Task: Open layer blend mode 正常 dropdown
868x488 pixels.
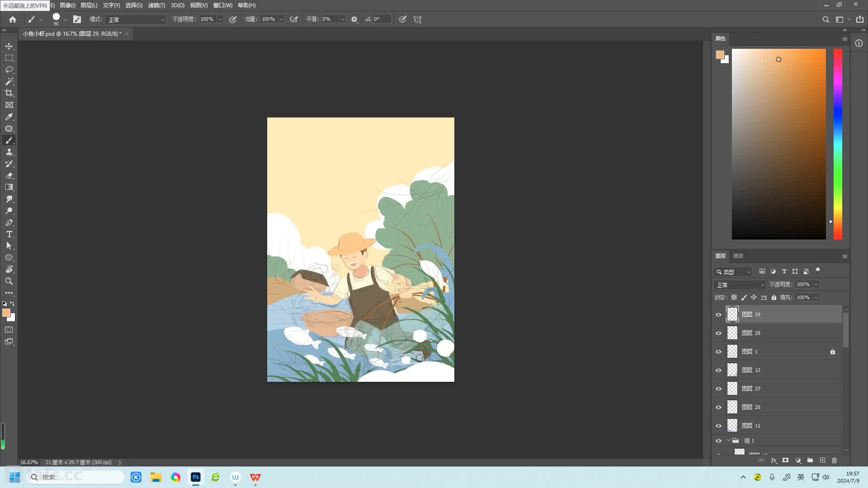Action: coord(740,285)
